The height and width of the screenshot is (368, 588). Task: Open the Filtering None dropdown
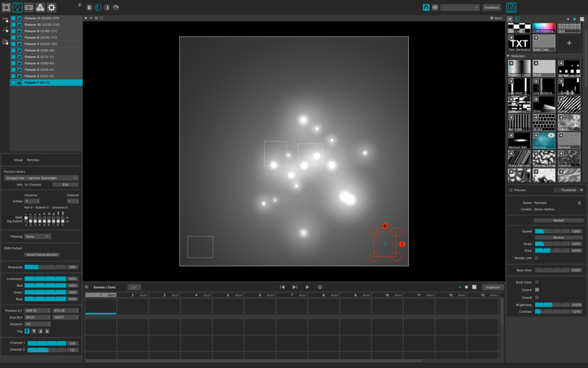38,237
